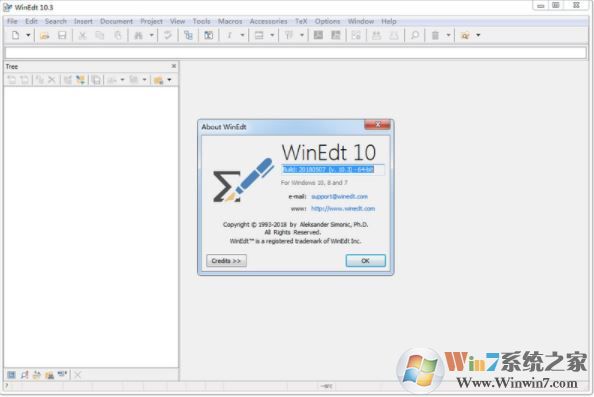Click the italic I font icon
This screenshot has width=594, height=397.
click(229, 36)
